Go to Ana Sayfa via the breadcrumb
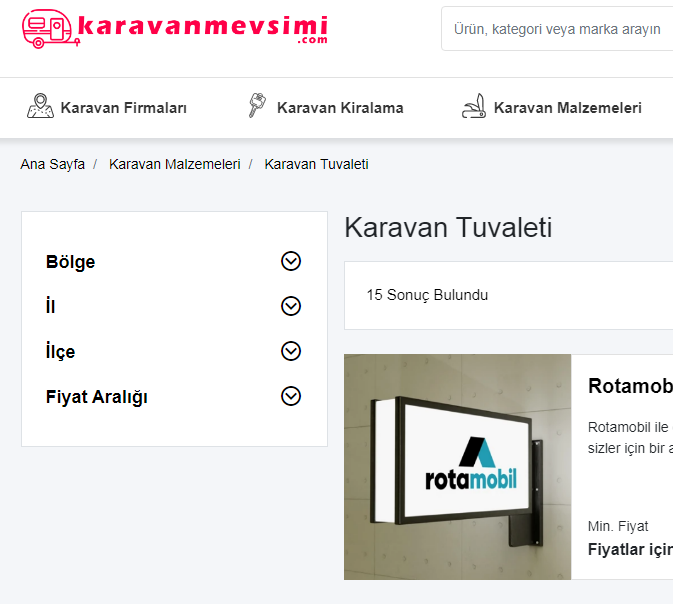 pos(52,164)
